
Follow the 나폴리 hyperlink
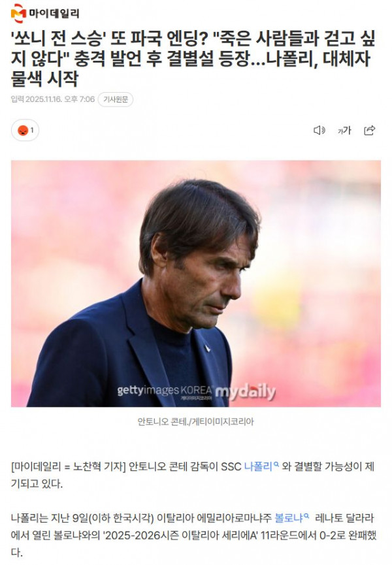pos(258,466)
